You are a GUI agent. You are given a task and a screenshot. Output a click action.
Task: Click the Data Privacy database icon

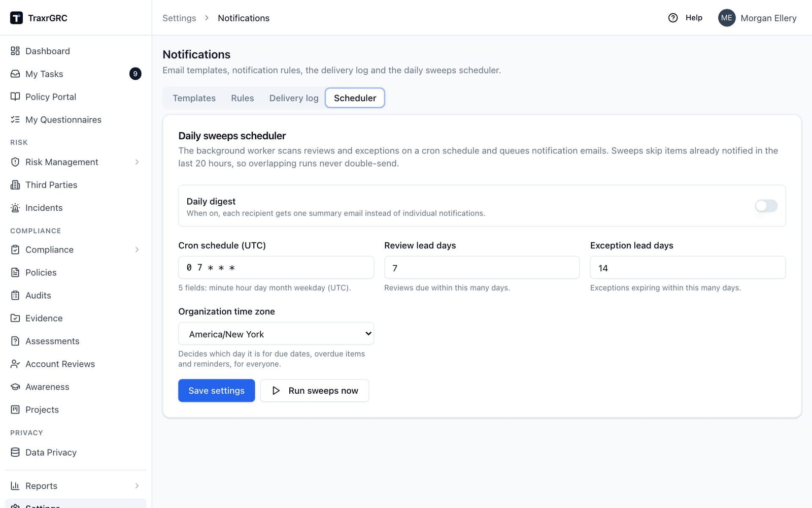tap(15, 452)
